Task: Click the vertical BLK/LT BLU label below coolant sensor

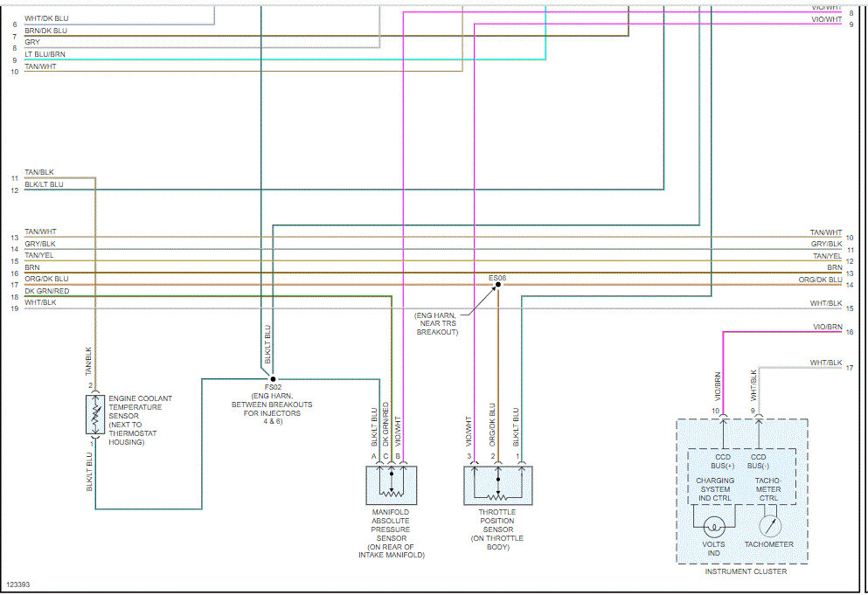Action: click(x=89, y=472)
